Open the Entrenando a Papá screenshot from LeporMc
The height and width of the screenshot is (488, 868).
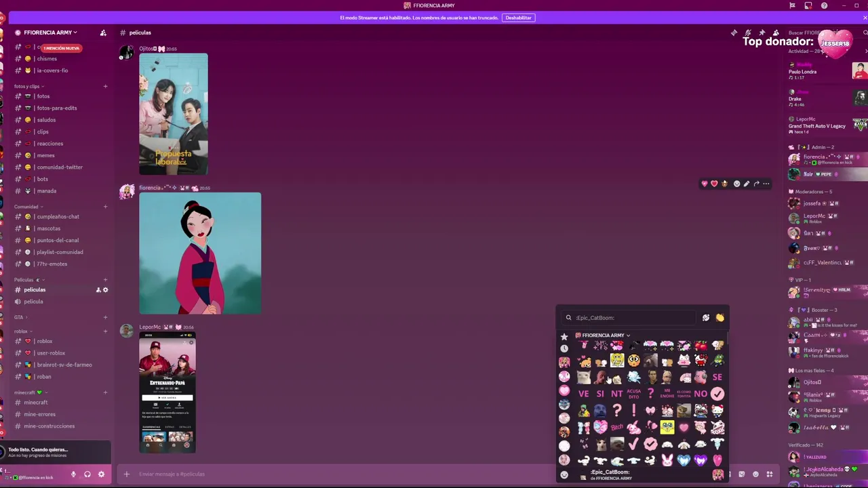167,392
